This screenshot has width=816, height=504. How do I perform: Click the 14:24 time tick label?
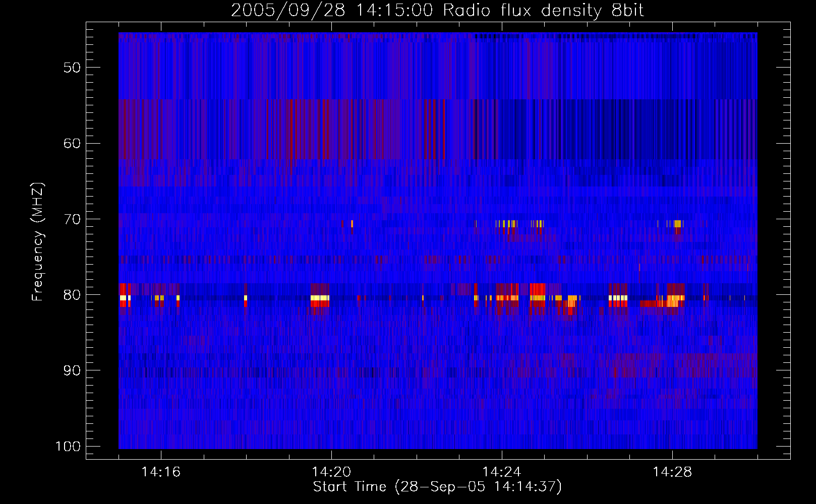click(502, 472)
